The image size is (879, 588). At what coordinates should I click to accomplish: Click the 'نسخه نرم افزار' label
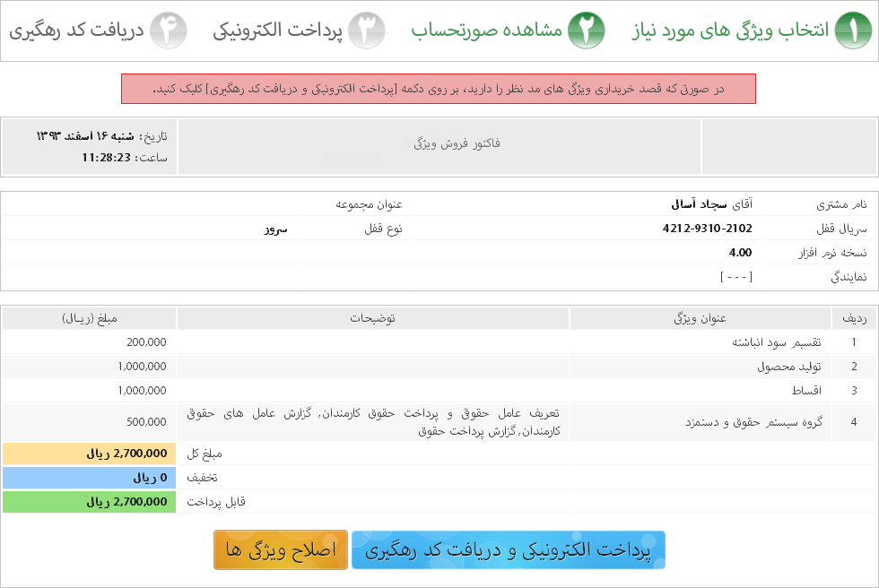pyautogui.click(x=832, y=253)
